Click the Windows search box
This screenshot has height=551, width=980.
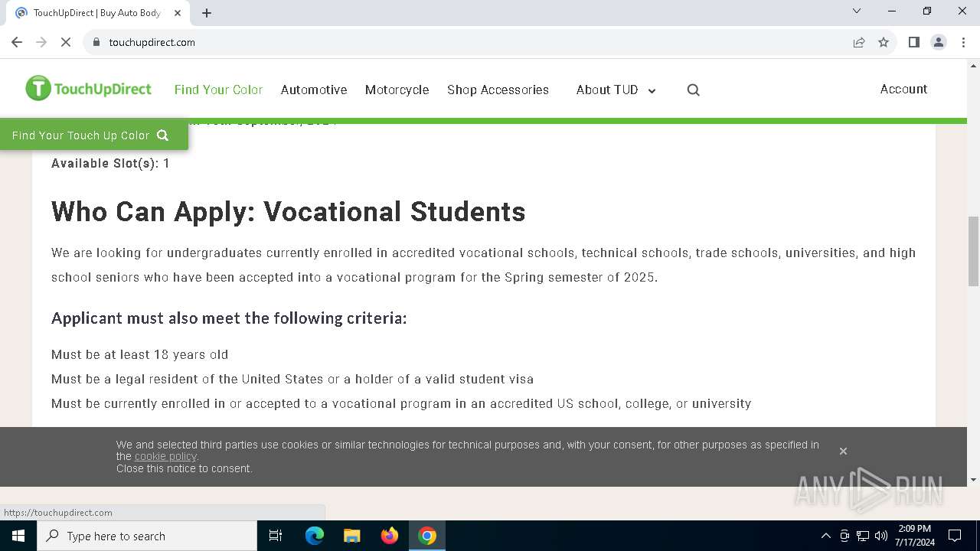tap(147, 536)
